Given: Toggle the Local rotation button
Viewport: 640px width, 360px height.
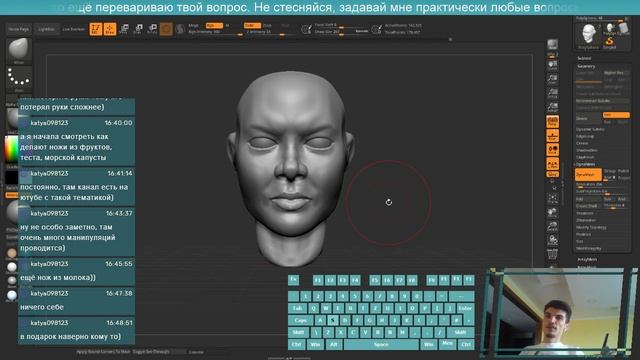Looking at the screenshot, I should pos(552,150).
